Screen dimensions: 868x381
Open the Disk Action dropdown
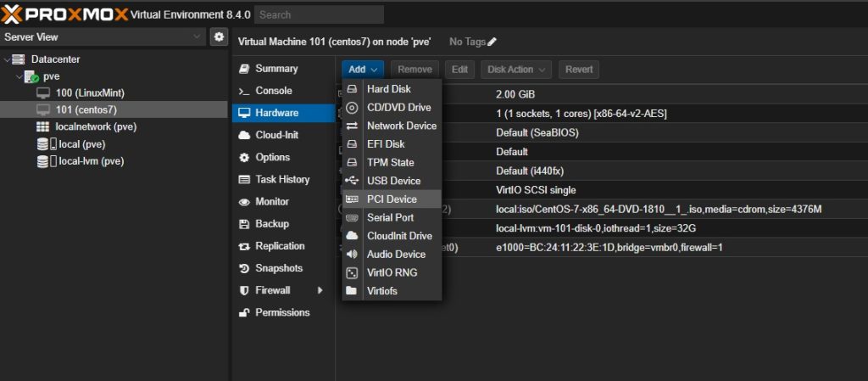click(516, 70)
